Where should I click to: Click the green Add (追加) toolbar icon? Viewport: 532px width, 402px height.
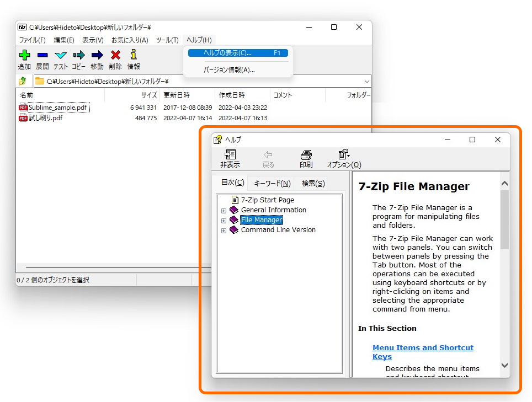point(24,55)
